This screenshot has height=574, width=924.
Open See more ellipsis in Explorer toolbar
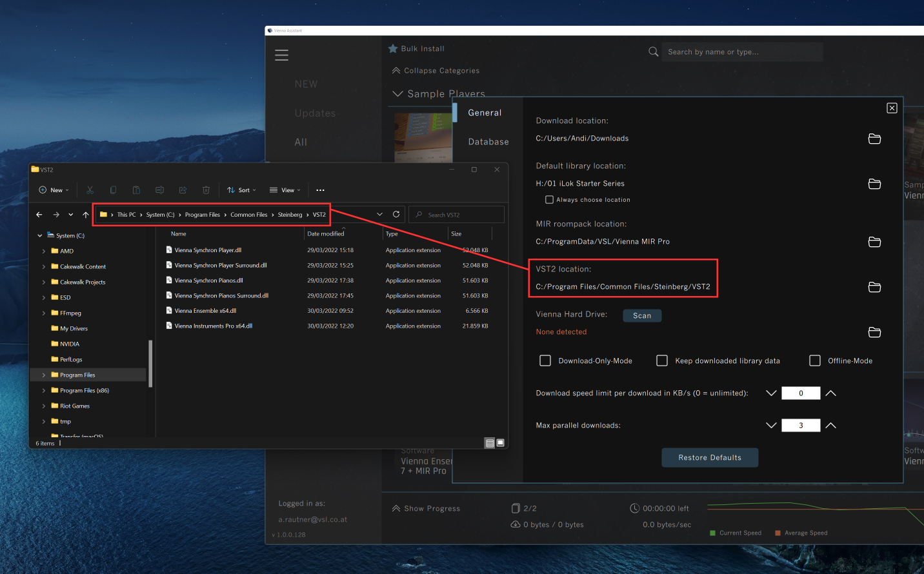tap(320, 190)
